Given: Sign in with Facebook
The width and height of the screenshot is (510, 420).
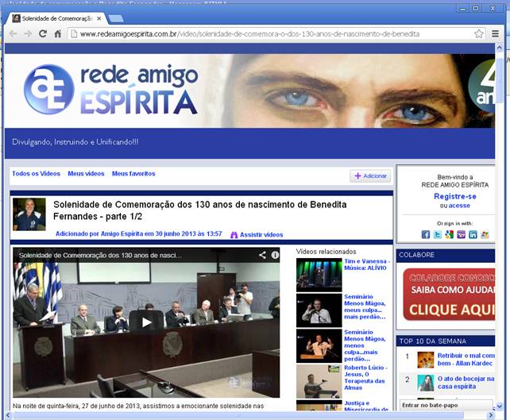Looking at the screenshot, I should (x=426, y=235).
